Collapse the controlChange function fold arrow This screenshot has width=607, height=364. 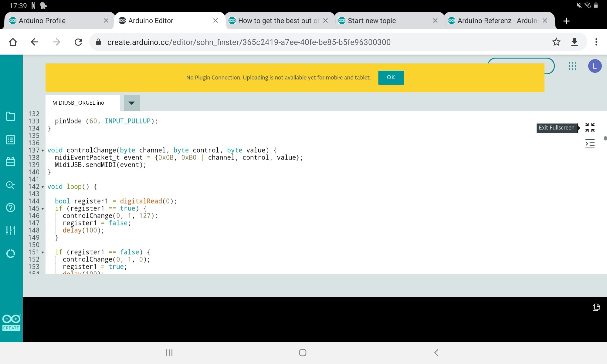point(42,150)
